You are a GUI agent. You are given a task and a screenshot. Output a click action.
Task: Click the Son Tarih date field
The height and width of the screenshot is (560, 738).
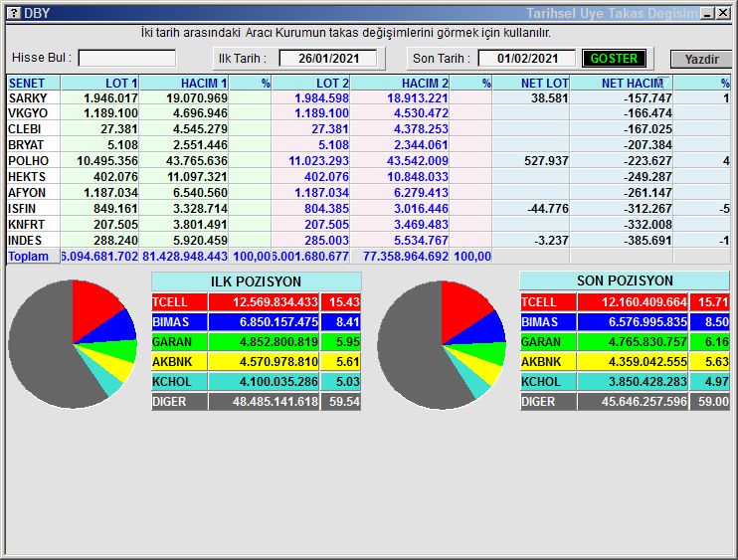[526, 59]
